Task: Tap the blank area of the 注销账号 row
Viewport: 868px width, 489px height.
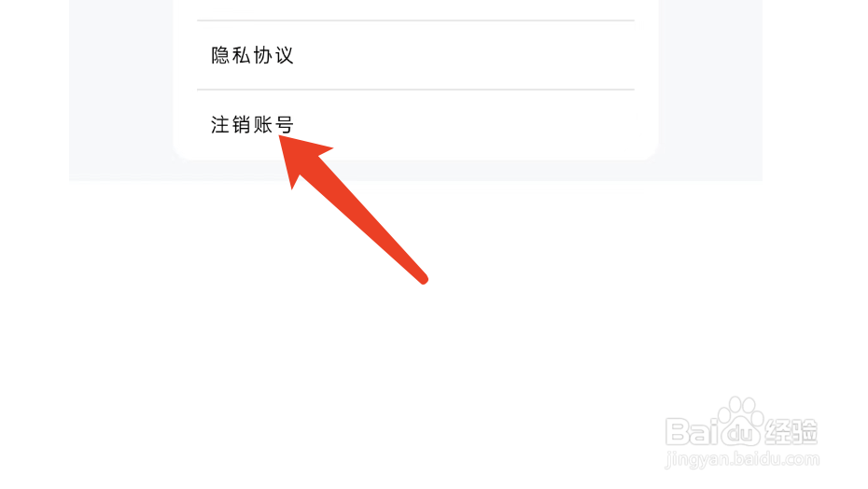Action: click(x=465, y=125)
